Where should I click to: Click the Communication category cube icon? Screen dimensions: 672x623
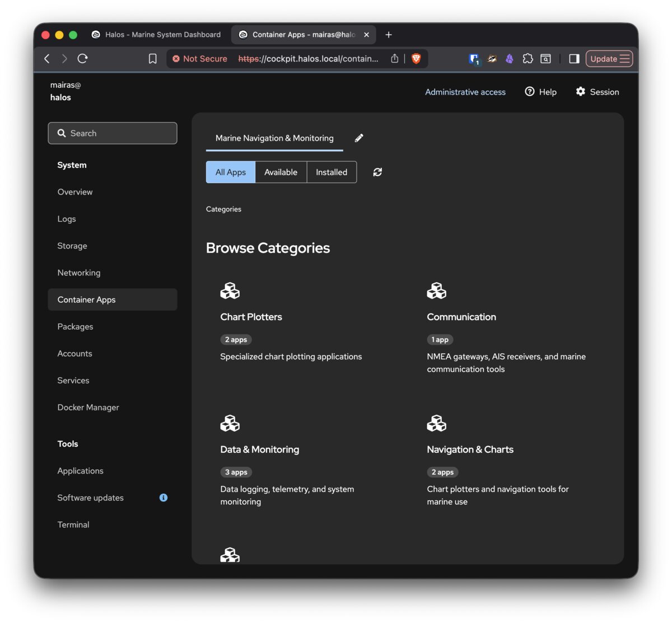[437, 291]
